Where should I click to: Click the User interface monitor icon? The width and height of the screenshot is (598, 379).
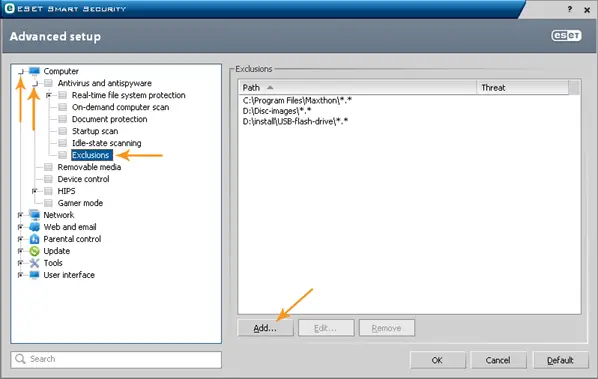(x=34, y=275)
